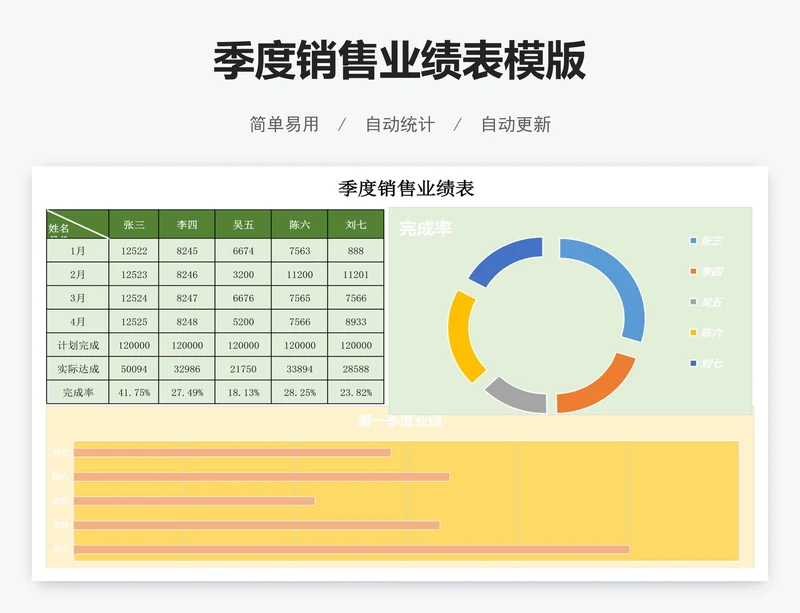Select the gray 吴五 legend marker

[693, 302]
